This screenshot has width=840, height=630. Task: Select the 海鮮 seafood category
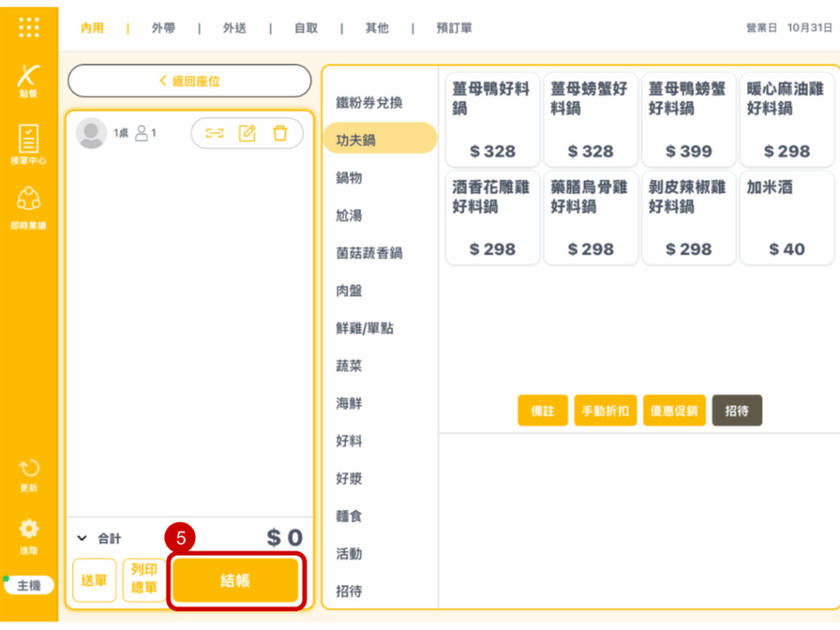coord(349,404)
